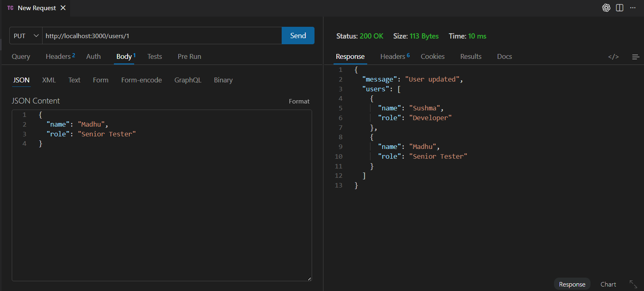The width and height of the screenshot is (644, 291).
Task: Close the New Request tab
Action: 63,8
